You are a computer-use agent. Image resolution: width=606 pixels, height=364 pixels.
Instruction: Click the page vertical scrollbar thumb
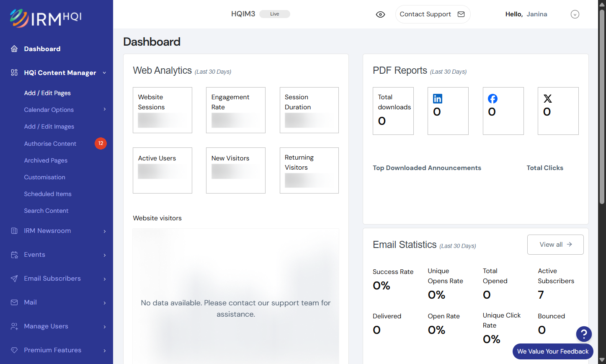pyautogui.click(x=602, y=106)
